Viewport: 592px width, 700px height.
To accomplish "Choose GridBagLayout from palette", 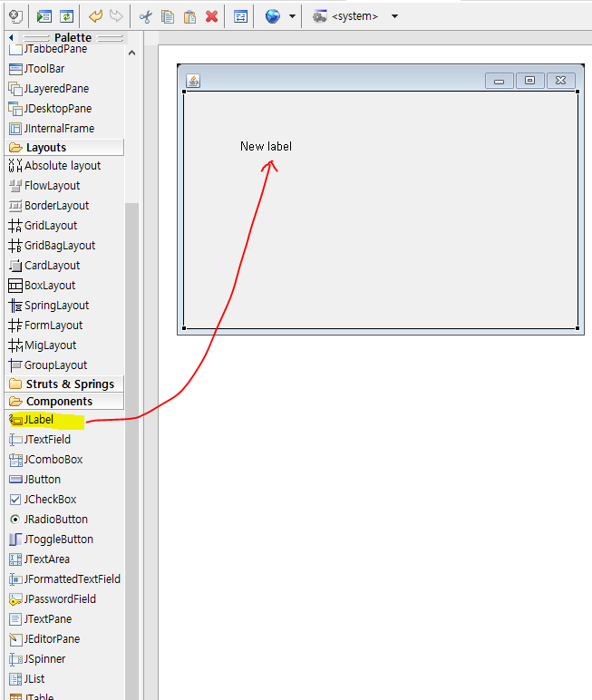I will click(53, 246).
